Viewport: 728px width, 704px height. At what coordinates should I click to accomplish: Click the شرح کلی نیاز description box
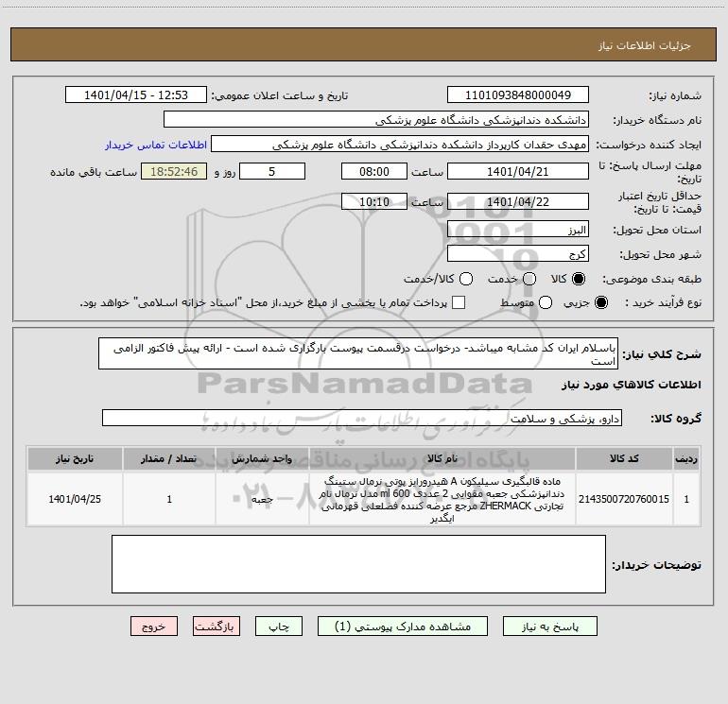pos(358,353)
